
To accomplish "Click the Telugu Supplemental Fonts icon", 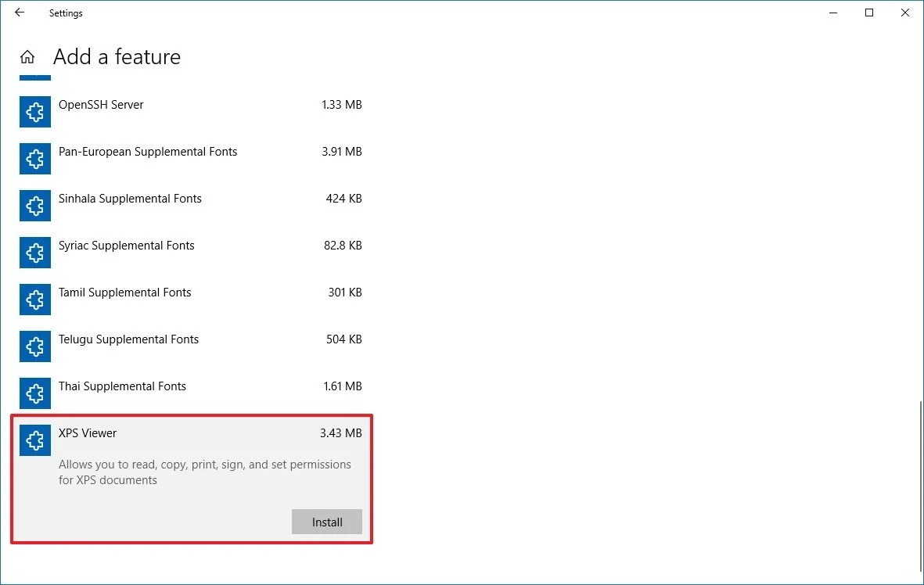I will point(34,346).
